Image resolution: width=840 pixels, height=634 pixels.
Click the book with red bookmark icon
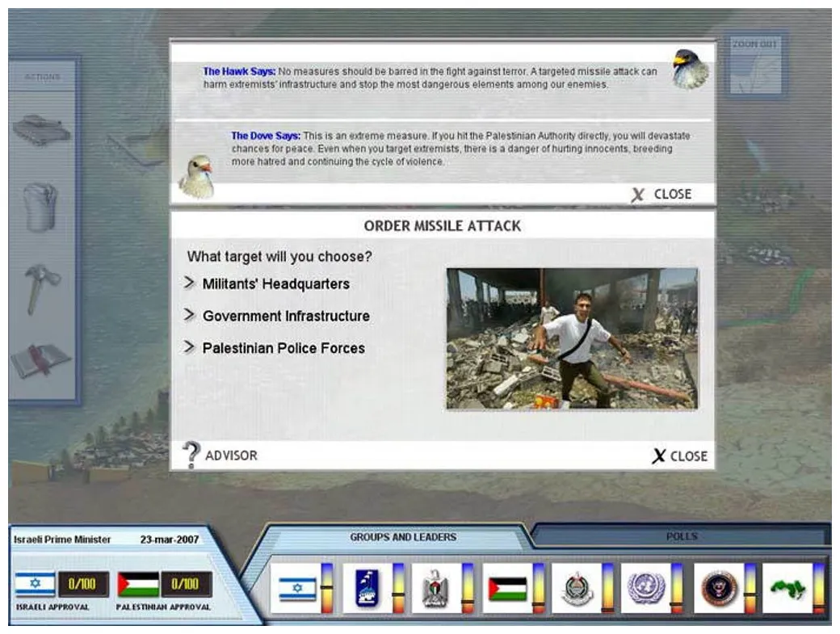pyautogui.click(x=41, y=359)
